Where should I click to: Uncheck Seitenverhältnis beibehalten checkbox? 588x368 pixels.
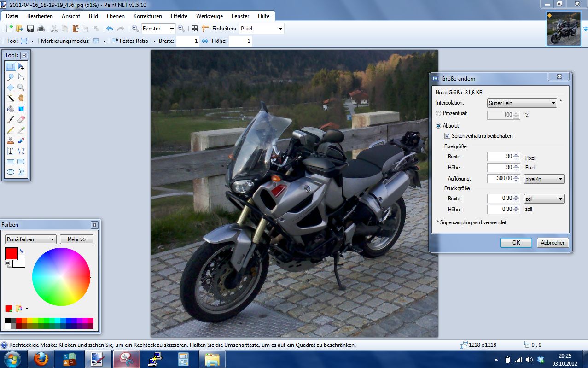point(447,136)
